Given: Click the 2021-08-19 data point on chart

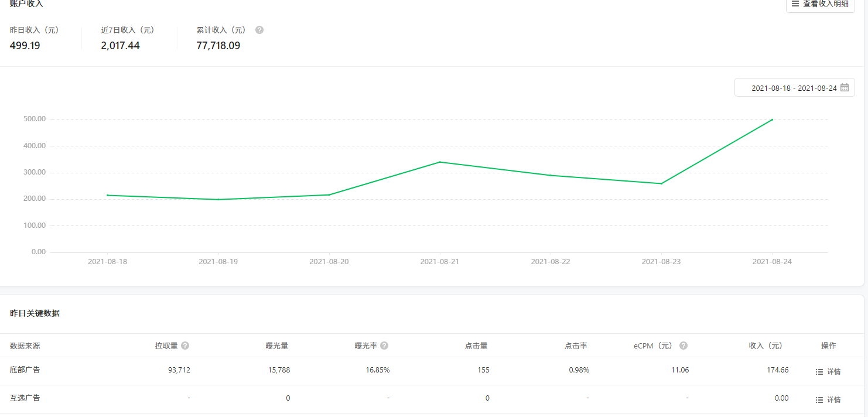Looking at the screenshot, I should click(x=218, y=200).
